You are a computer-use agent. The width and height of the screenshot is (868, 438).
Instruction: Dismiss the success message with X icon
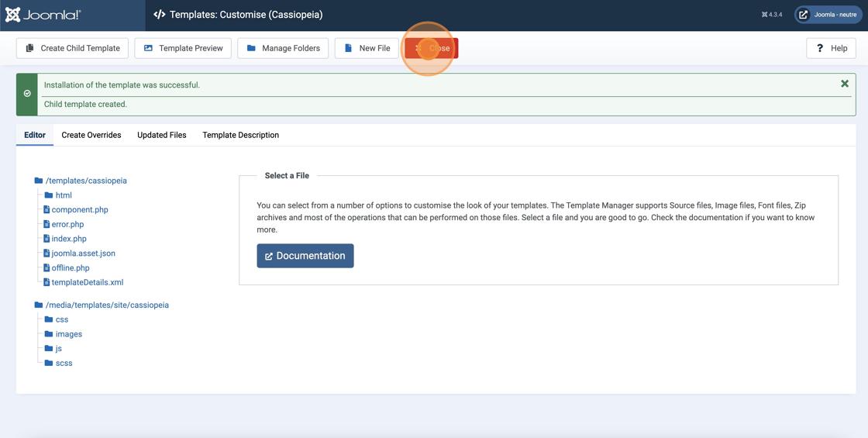pos(844,84)
